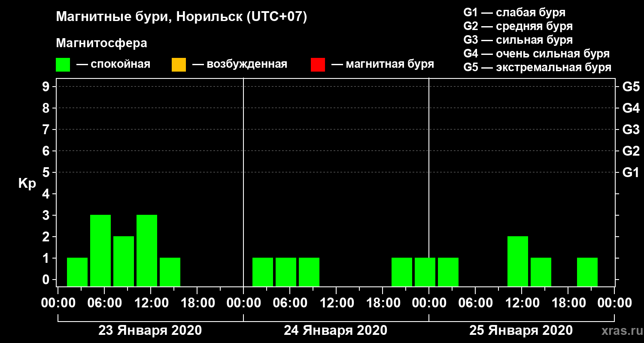Click 'G1 — слабая буря' legend line
The width and height of the screenshot is (644, 343).
[514, 12]
